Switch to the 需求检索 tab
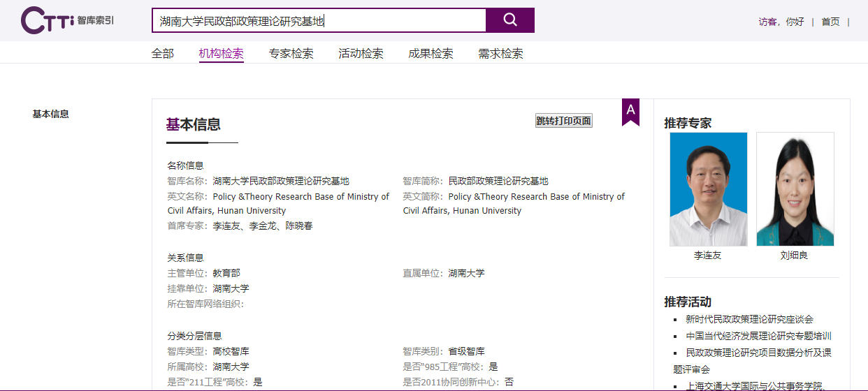This screenshot has width=868, height=391. click(501, 54)
